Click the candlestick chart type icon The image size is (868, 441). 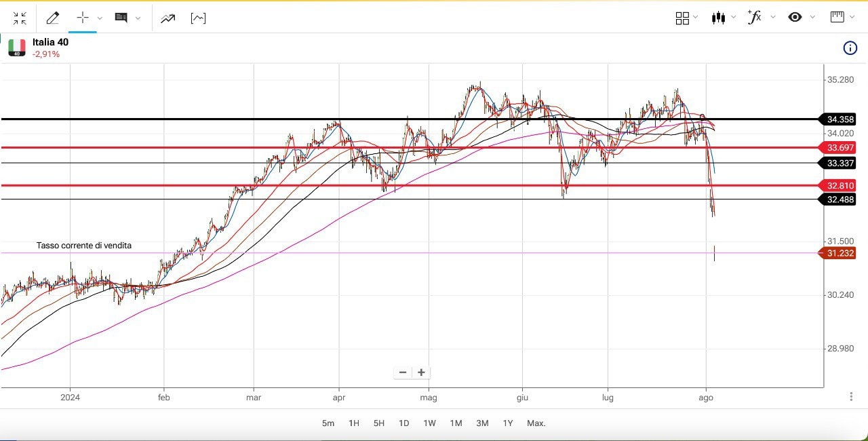coord(719,18)
